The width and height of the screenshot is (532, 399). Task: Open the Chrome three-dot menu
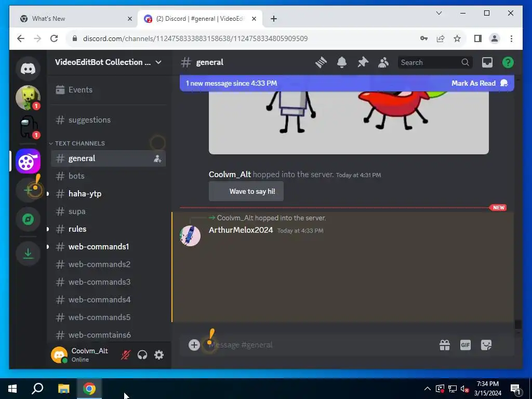point(511,38)
